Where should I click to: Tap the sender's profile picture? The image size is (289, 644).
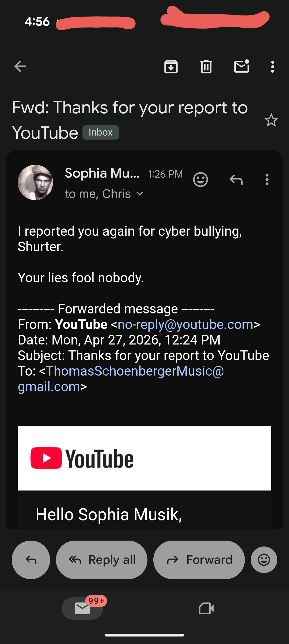[x=35, y=182]
